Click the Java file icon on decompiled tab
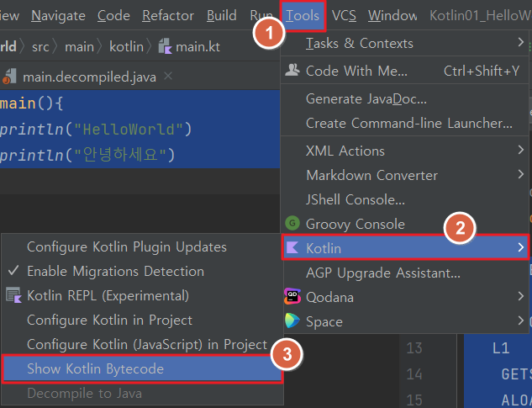The height and width of the screenshot is (408, 532). click(x=9, y=77)
